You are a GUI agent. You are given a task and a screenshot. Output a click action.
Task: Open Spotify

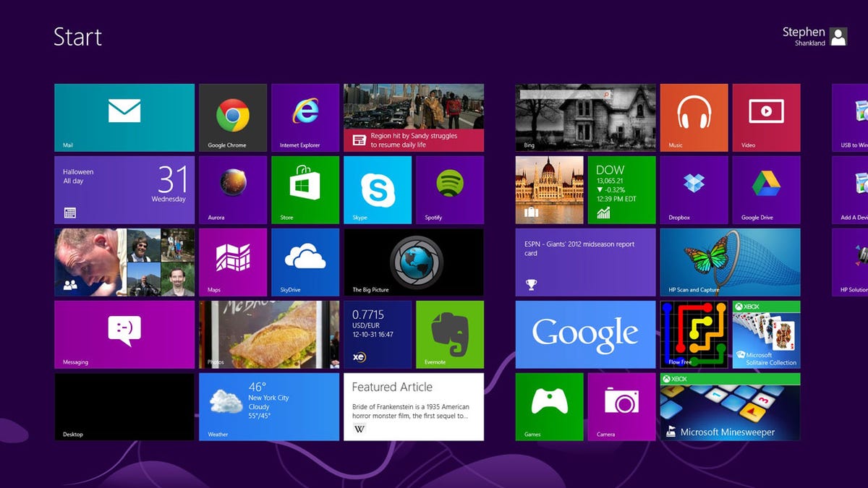pos(449,189)
